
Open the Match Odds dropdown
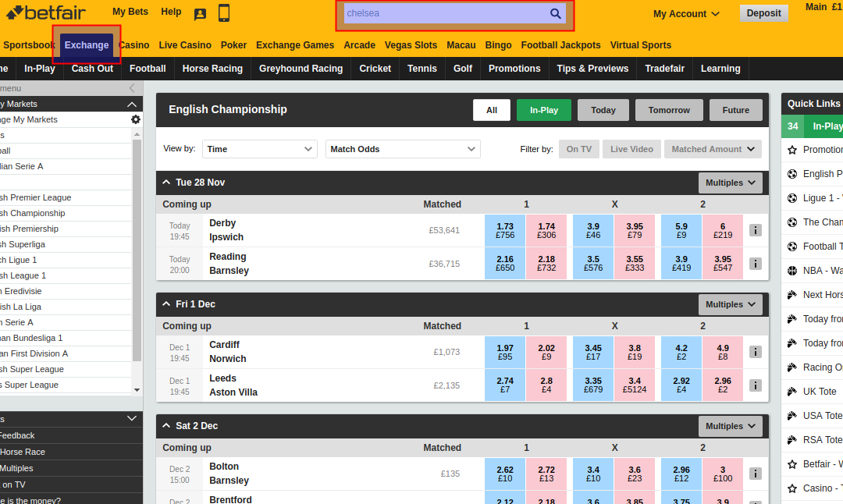[403, 149]
